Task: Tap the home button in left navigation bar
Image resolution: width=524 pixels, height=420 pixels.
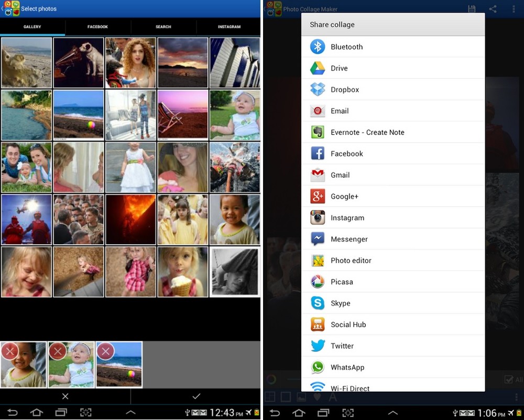Action: (37, 413)
